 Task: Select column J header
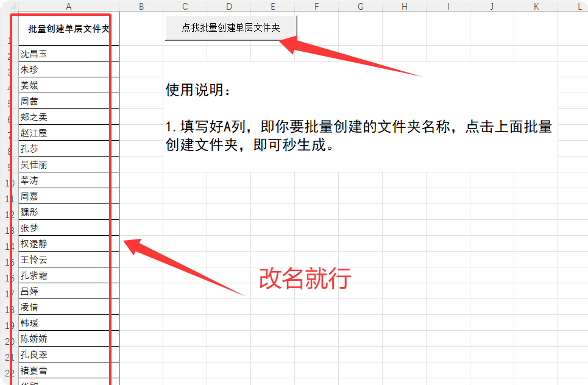[492, 6]
